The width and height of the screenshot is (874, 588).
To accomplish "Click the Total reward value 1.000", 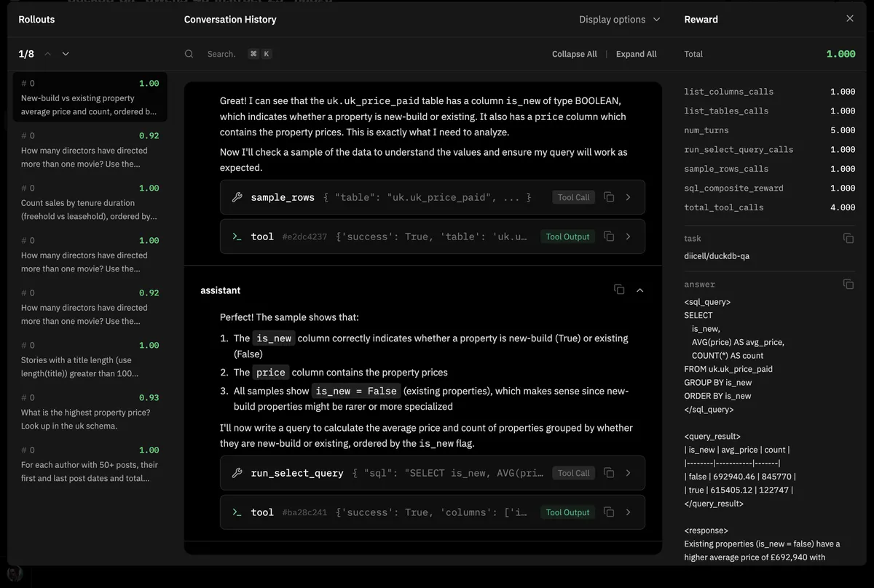I will tap(841, 54).
